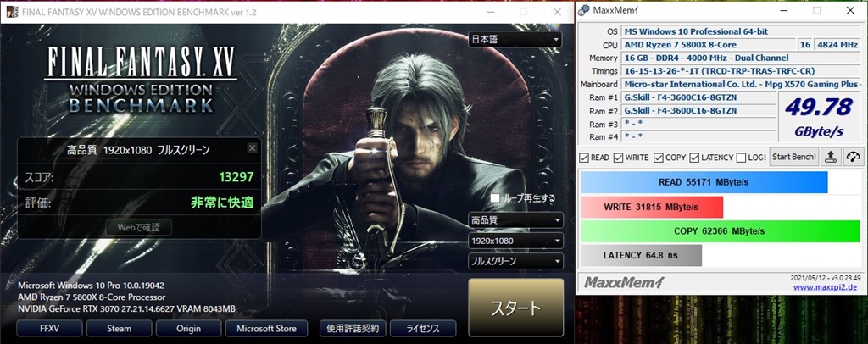Click the Microsoft Store button
The image size is (868, 344).
coord(266,328)
